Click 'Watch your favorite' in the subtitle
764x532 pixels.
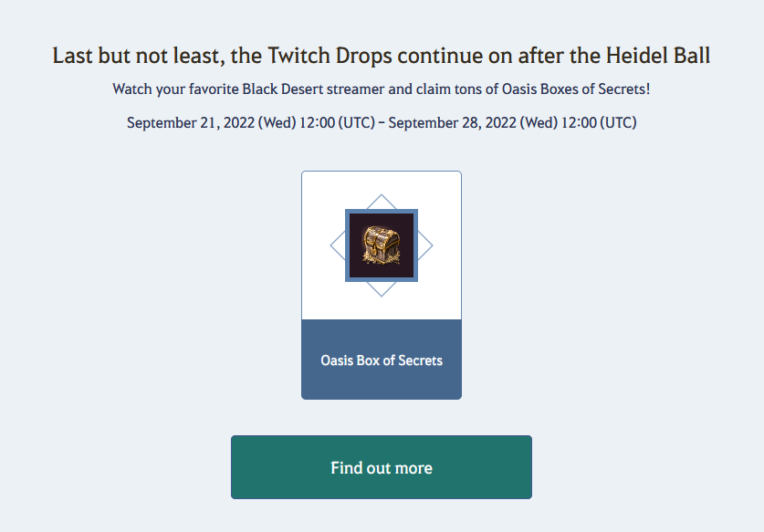pyautogui.click(x=176, y=89)
